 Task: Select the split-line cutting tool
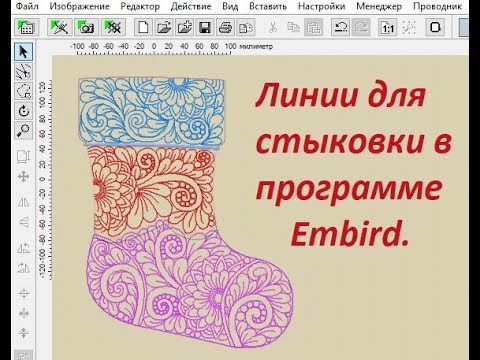[24, 71]
